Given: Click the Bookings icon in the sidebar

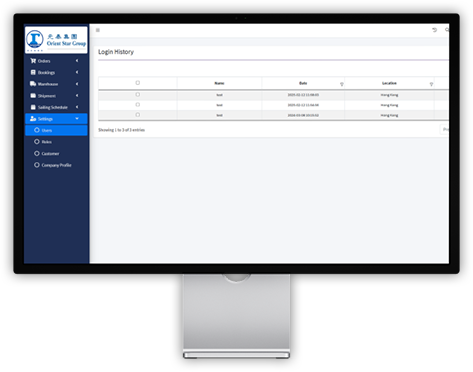Looking at the screenshot, I should [x=33, y=72].
